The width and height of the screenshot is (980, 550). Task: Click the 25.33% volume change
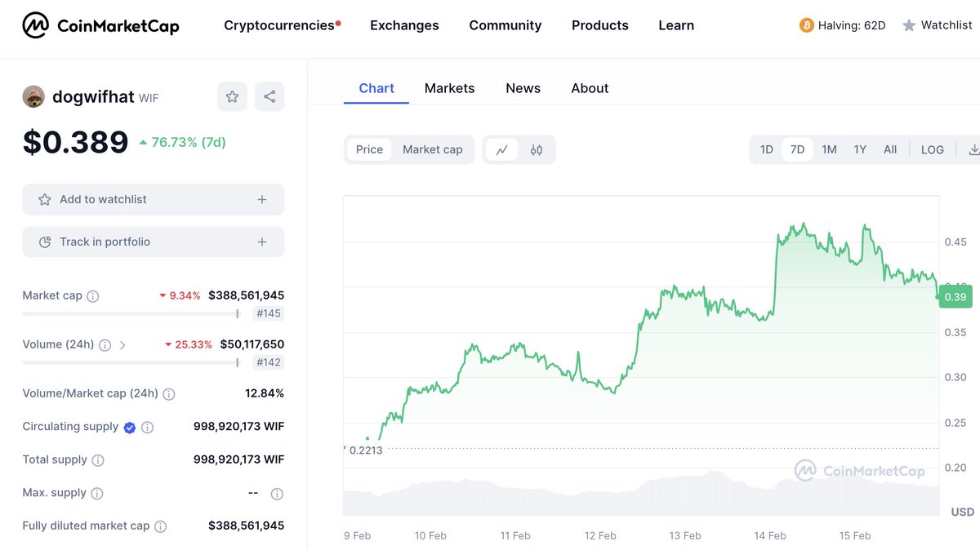coord(189,344)
